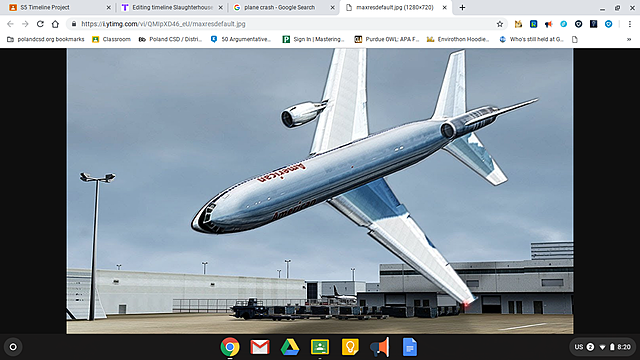Screen dimensions: 640x360
Task: Reload the current page
Action: (x=40, y=24)
